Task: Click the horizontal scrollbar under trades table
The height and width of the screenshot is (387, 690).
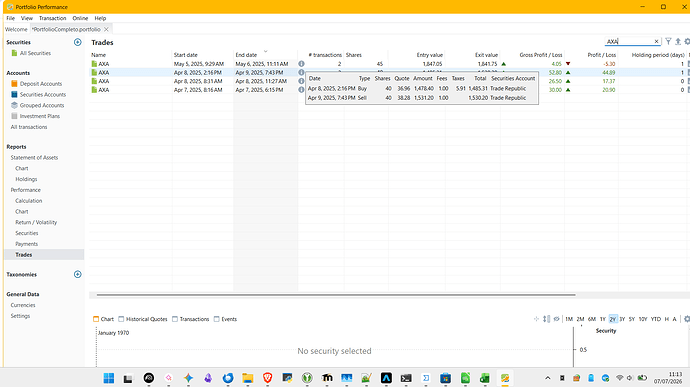Action: [x=336, y=295]
